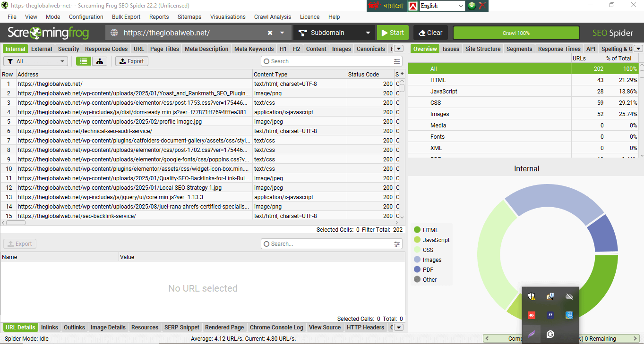Viewport: 644px width, 344px height.
Task: Open the HTTP Headers bottom tab
Action: tap(366, 327)
